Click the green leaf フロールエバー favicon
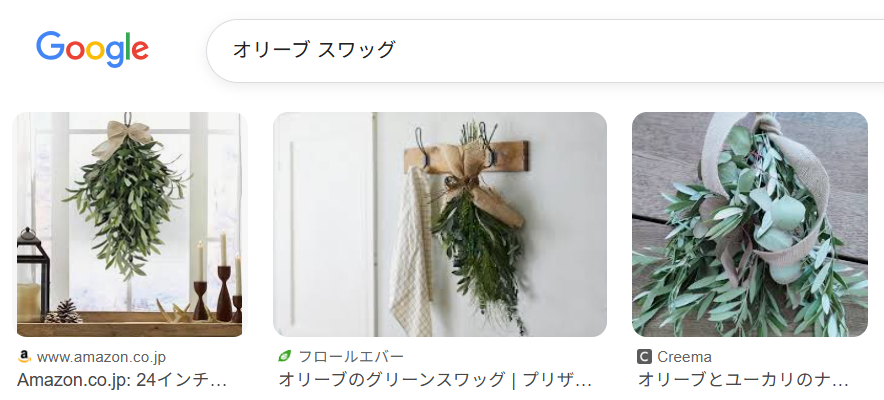884x400 pixels. point(285,357)
